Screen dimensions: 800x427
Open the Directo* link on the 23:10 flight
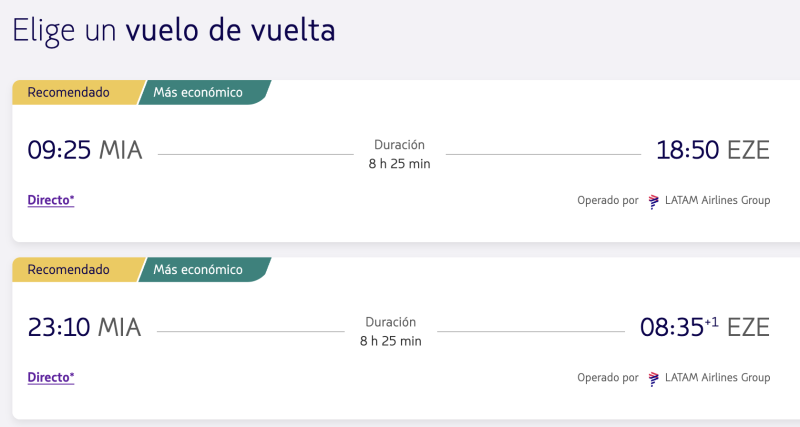click(x=51, y=377)
